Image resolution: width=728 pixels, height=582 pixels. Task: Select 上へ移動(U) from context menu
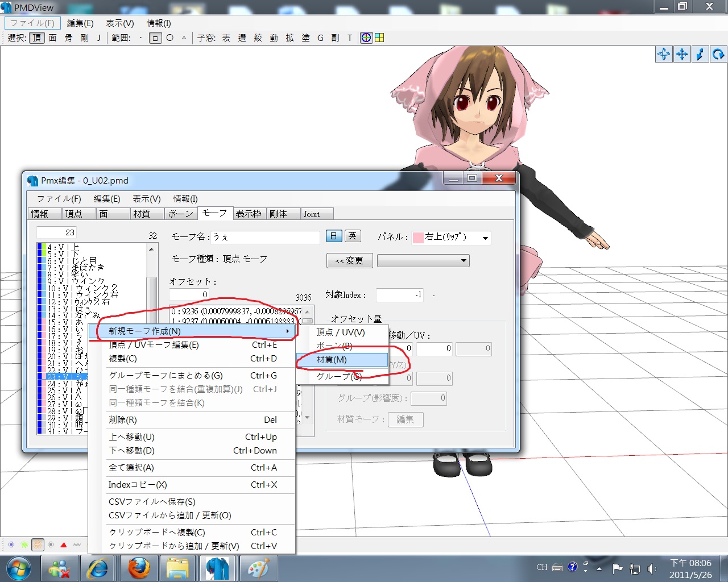[x=192, y=437]
